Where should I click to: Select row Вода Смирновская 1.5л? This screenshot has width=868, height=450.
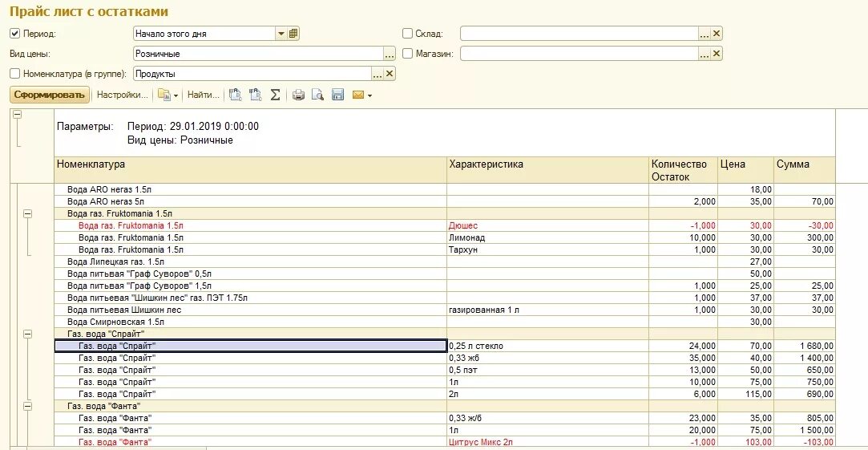click(x=445, y=322)
